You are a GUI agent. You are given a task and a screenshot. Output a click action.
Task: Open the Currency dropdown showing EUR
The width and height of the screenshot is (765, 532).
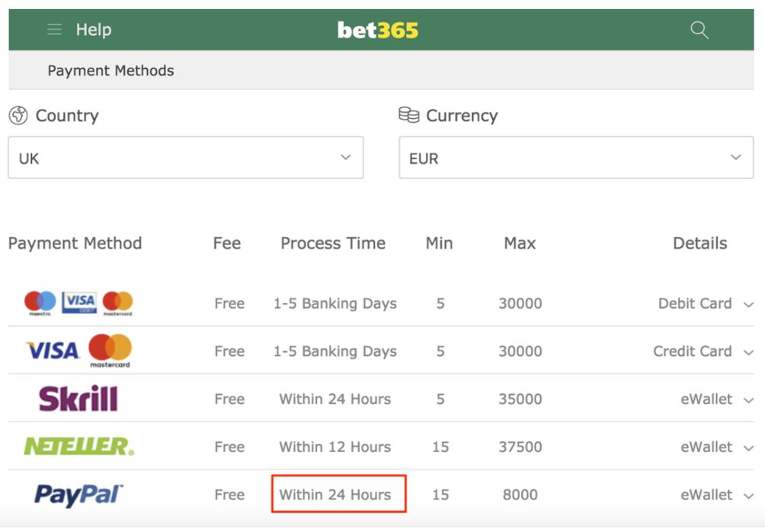(576, 158)
